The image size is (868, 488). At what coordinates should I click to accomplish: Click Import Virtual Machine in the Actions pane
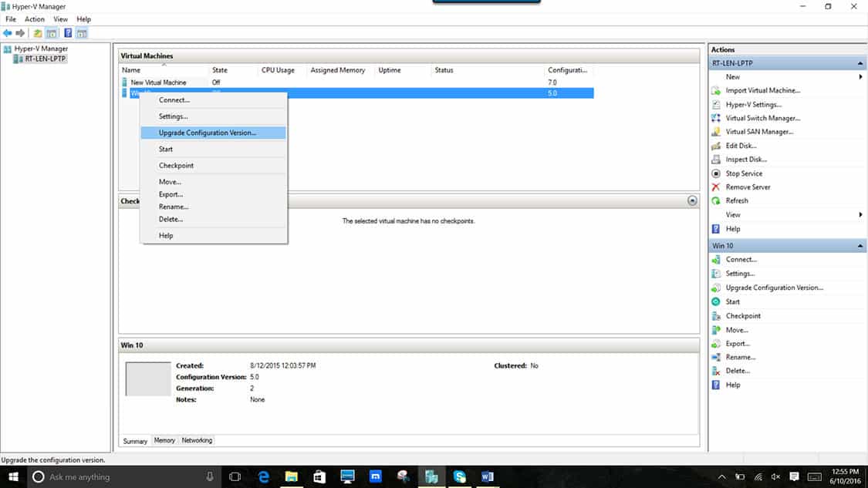[762, 90]
